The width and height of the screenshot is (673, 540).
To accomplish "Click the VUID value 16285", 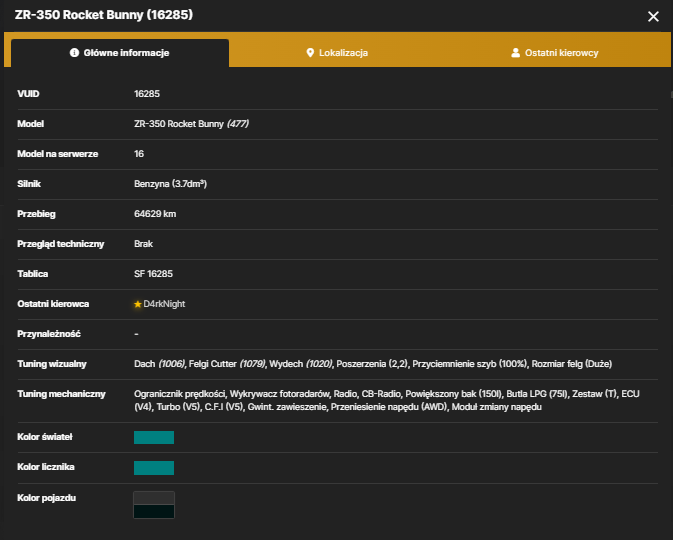I will (147, 94).
